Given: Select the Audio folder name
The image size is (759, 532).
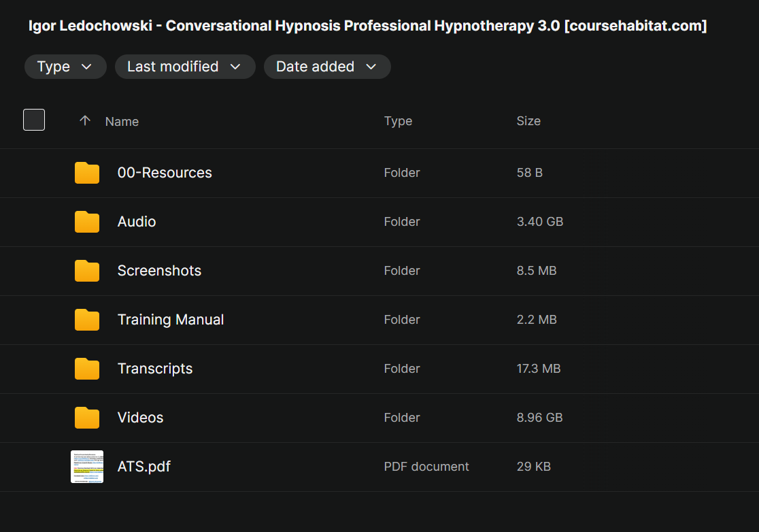Looking at the screenshot, I should tap(137, 222).
